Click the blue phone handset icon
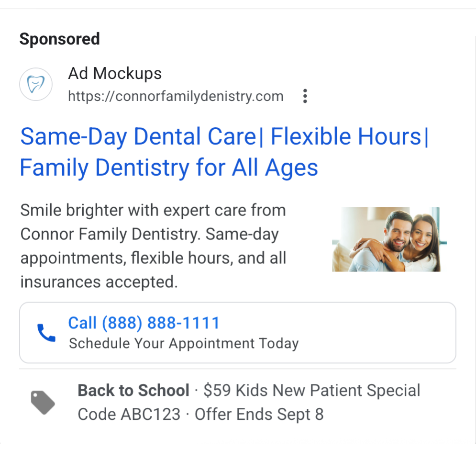Image resolution: width=476 pixels, height=450 pixels. coord(46,333)
